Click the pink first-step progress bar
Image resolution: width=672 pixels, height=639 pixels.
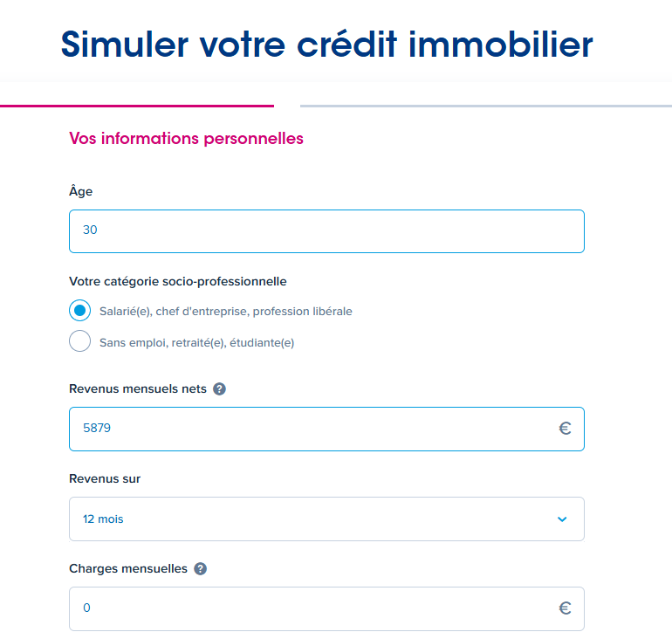[x=137, y=106]
